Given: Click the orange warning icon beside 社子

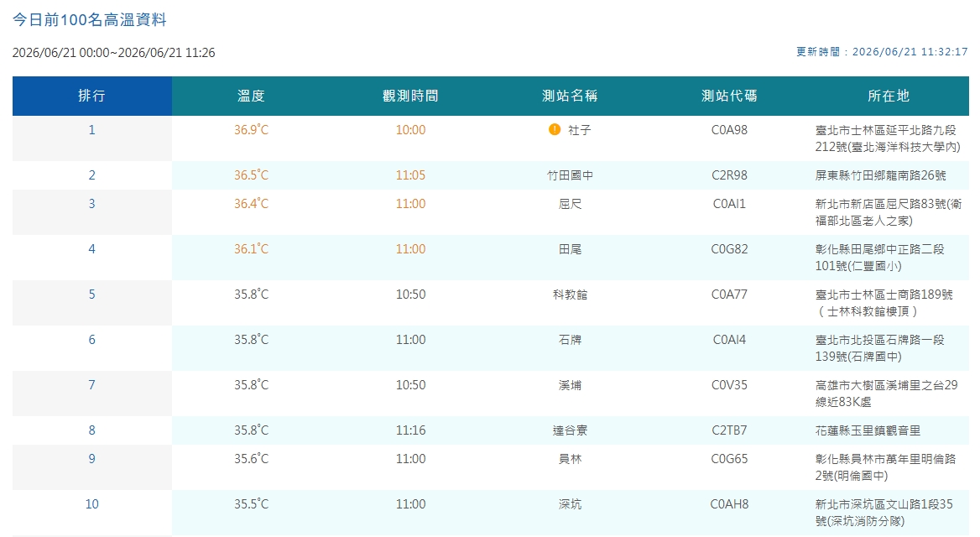Looking at the screenshot, I should (x=555, y=129).
